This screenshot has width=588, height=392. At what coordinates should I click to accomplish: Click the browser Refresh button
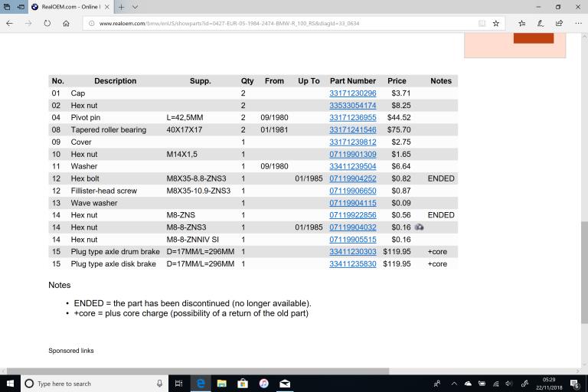point(47,23)
